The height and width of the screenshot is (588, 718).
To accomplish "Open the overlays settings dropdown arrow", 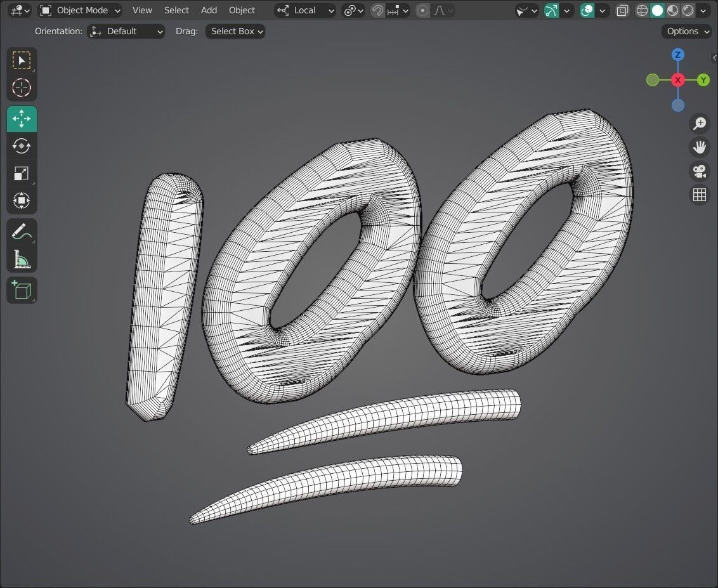I will coord(602,11).
